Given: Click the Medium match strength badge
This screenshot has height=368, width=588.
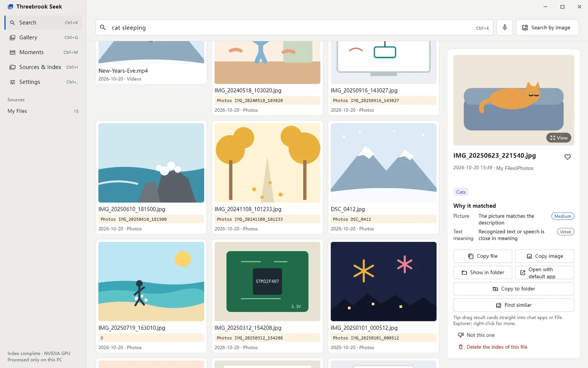Looking at the screenshot, I should point(563,216).
